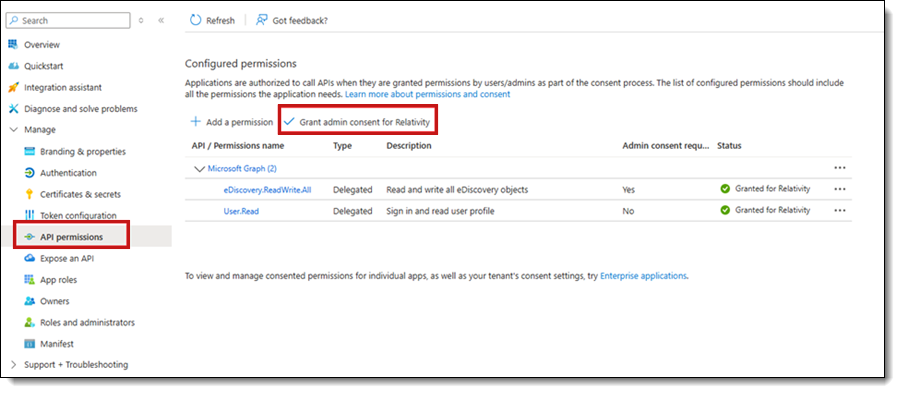Click Grant admin consent for Relativity
Screen dimensions: 900x393
pyautogui.click(x=364, y=122)
